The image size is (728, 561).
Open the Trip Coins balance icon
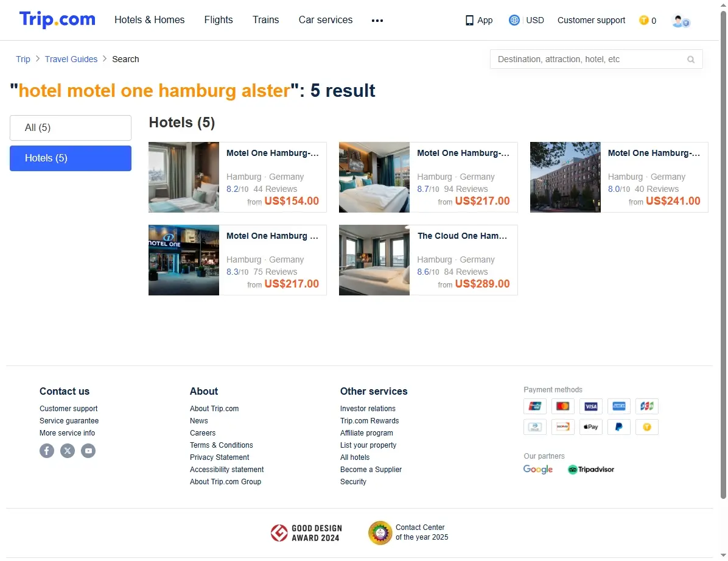coord(643,21)
